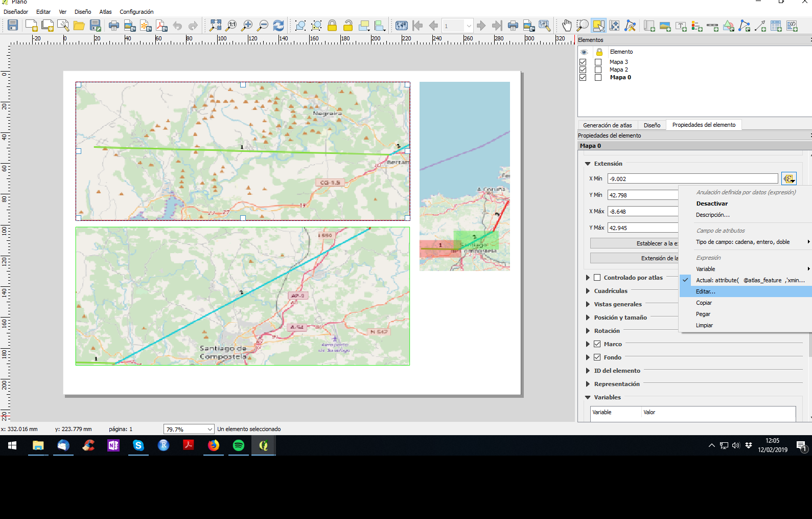Print the layout
The height and width of the screenshot is (519, 812).
click(x=114, y=26)
